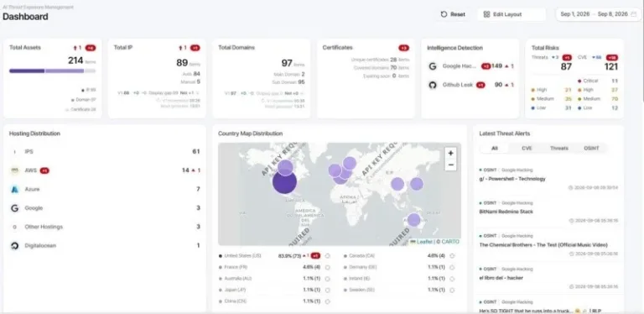This screenshot has height=314, width=644.
Task: Click the circle icon for France row
Action: click(x=327, y=267)
